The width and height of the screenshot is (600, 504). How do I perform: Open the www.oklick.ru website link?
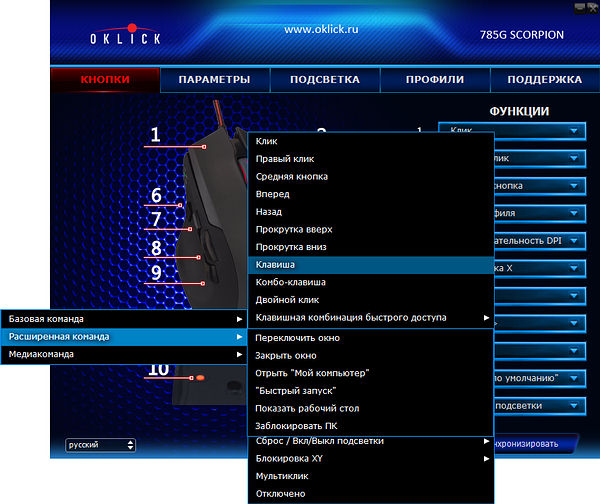pyautogui.click(x=323, y=30)
